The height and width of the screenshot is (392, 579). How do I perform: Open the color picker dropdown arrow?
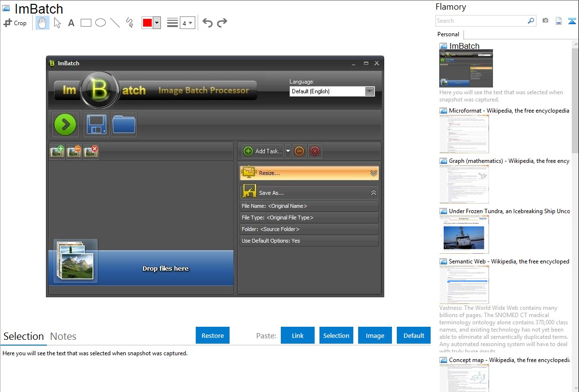pos(157,23)
